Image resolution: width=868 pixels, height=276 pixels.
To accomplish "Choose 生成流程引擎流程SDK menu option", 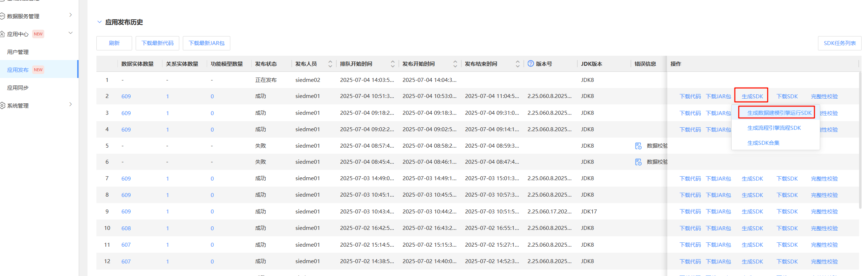I will pyautogui.click(x=774, y=128).
